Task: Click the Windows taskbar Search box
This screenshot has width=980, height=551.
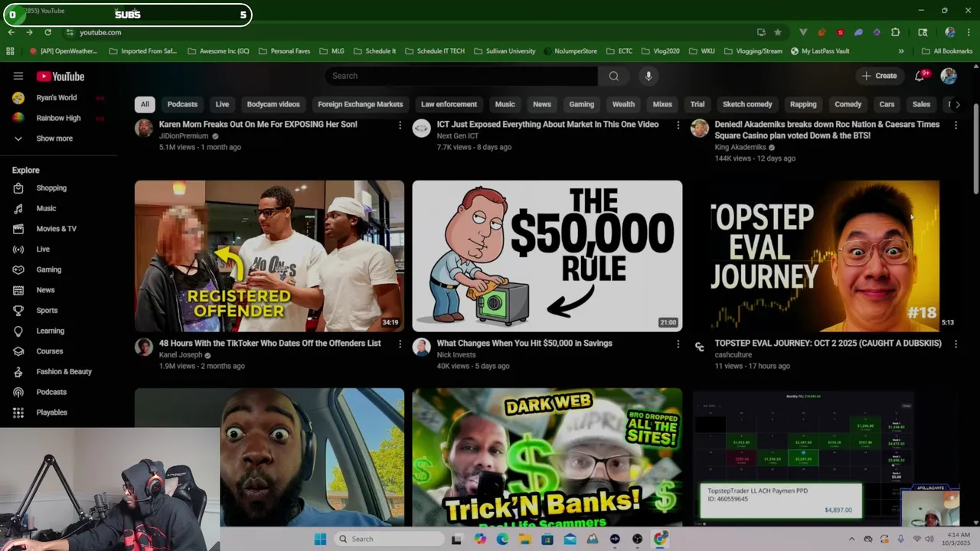Action: tap(389, 539)
